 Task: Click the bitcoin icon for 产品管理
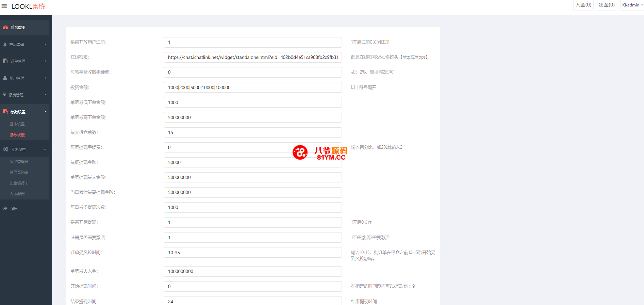click(5, 45)
